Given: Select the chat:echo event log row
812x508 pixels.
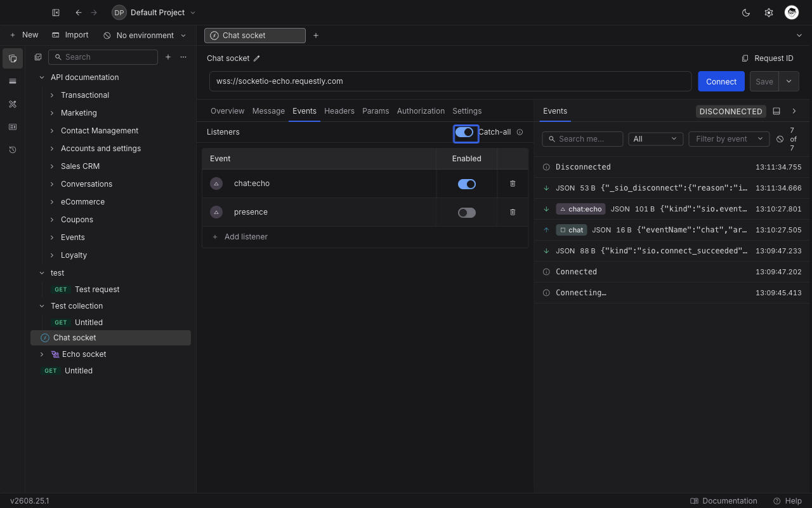Looking at the screenshot, I should [671, 209].
